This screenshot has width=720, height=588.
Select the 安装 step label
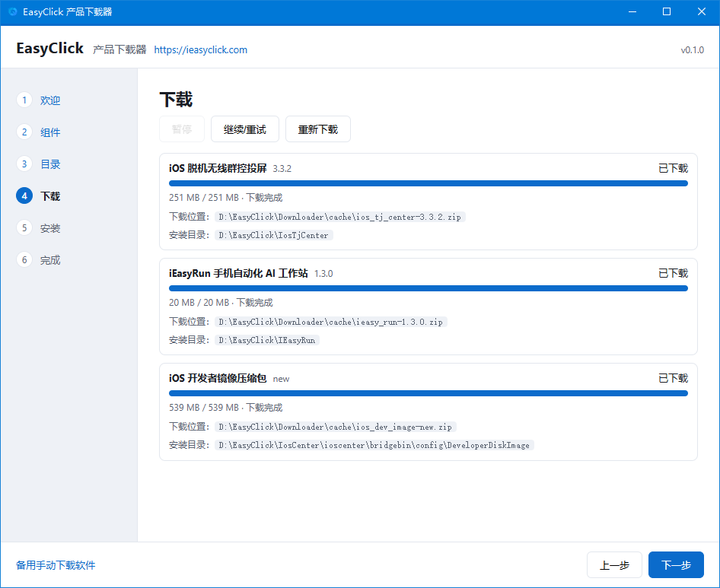[50, 228]
